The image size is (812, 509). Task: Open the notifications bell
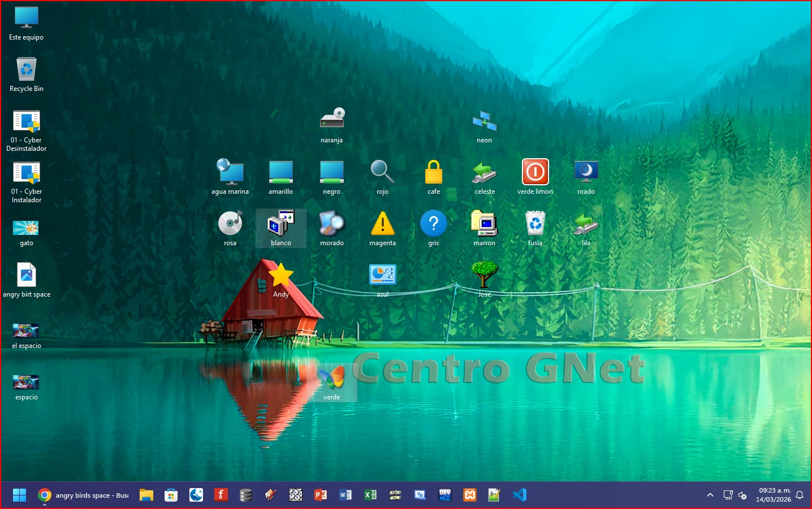800,495
